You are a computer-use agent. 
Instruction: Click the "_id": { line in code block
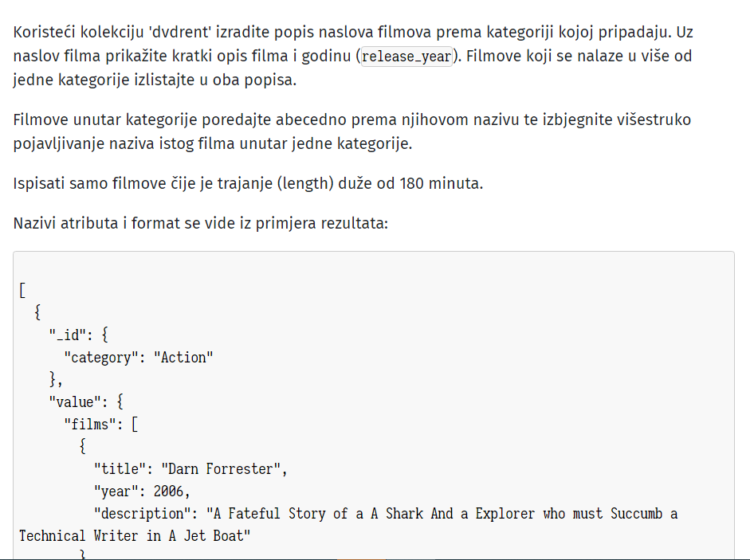pyautogui.click(x=79, y=335)
